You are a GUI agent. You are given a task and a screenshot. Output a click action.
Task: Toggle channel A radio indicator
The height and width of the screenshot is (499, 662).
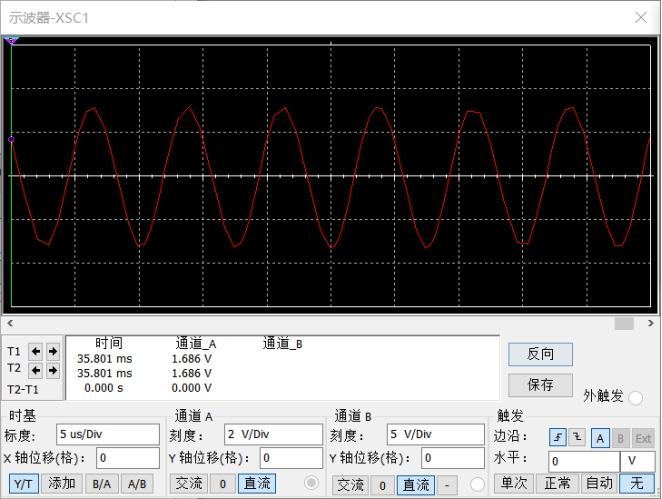tap(311, 483)
